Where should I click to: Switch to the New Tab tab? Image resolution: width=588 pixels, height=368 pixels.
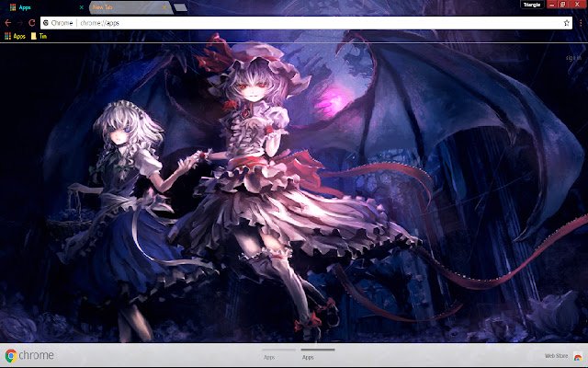point(129,7)
